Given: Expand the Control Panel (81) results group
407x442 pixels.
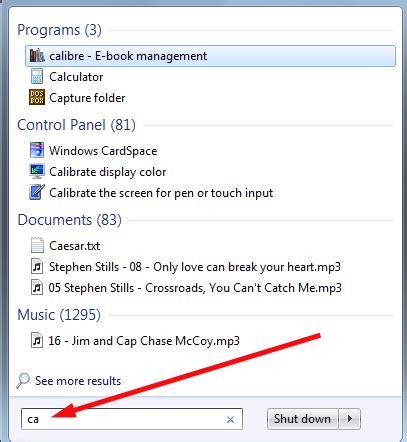Looking at the screenshot, I should click(76, 125).
